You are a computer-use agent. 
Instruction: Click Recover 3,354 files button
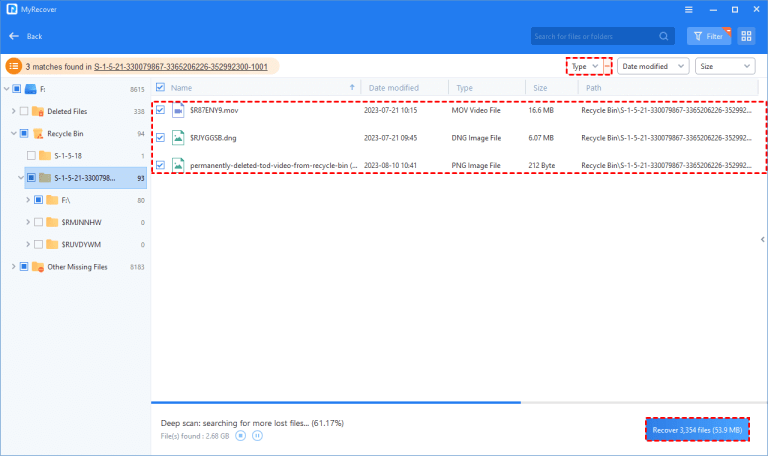(697, 430)
